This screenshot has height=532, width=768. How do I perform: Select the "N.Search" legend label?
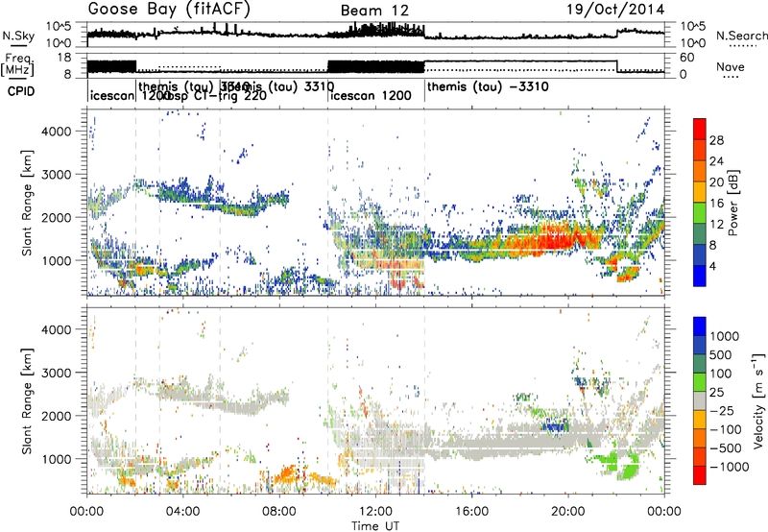pyautogui.click(x=741, y=36)
